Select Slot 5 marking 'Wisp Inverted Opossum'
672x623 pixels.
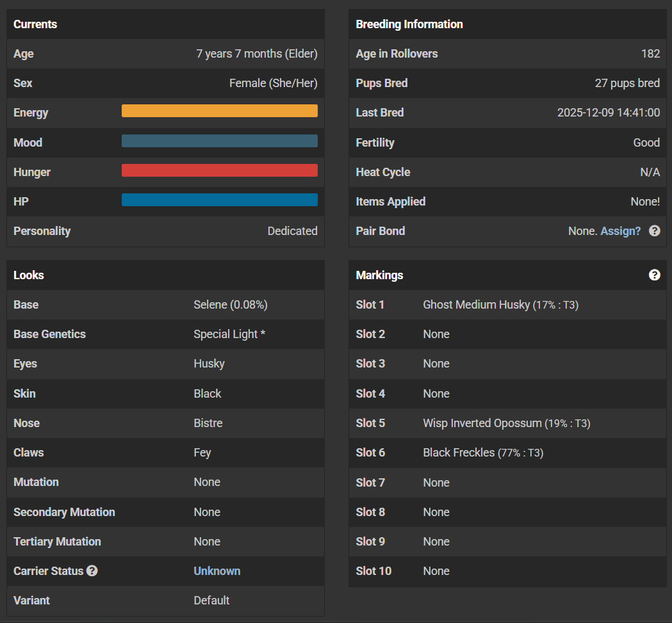tap(482, 423)
